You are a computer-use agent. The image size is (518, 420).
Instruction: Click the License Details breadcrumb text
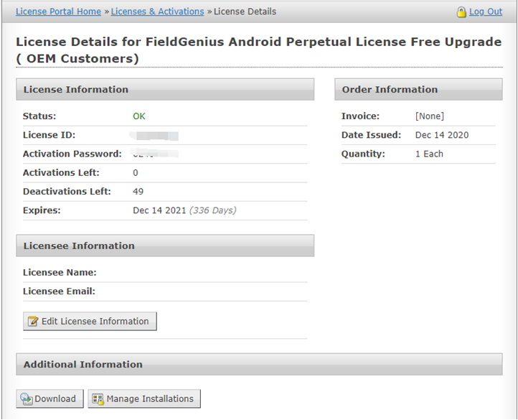click(245, 11)
